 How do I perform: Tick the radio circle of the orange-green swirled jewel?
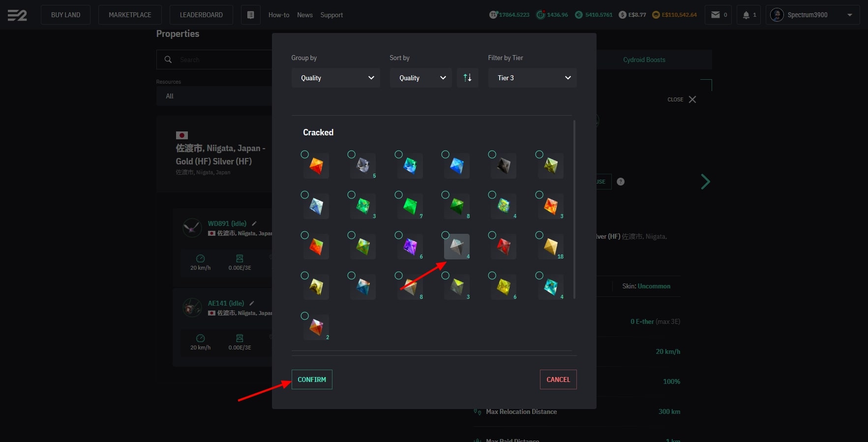304,235
